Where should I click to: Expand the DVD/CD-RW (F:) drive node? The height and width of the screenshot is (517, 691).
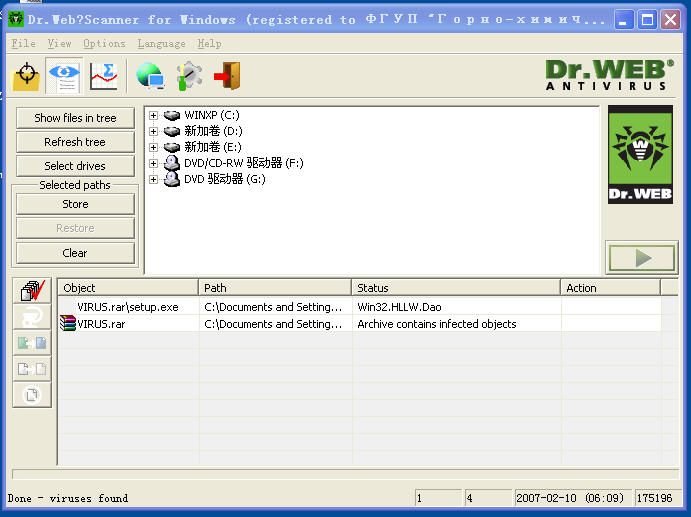click(x=154, y=163)
